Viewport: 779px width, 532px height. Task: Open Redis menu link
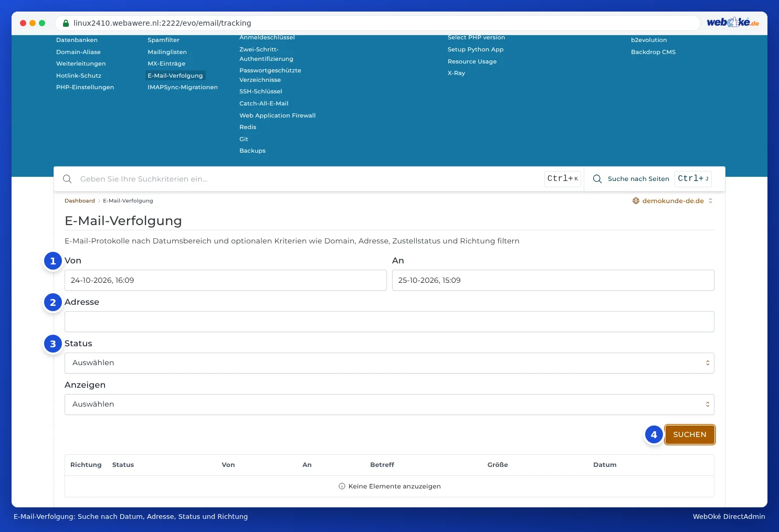[248, 127]
